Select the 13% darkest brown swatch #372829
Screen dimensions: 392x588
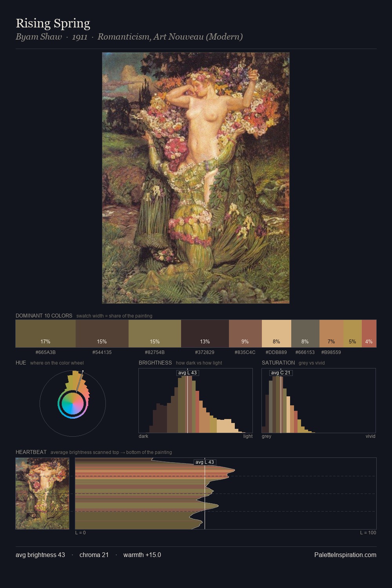205,334
